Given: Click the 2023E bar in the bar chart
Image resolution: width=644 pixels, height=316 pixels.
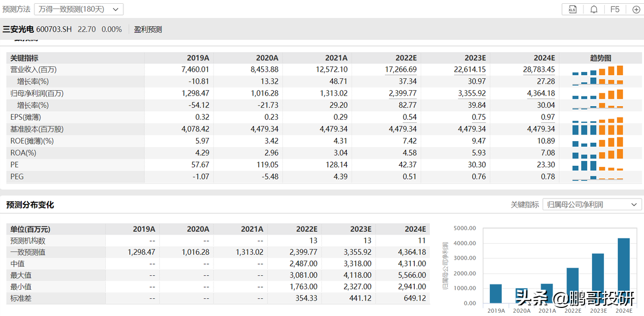Looking at the screenshot, I should 598,278.
